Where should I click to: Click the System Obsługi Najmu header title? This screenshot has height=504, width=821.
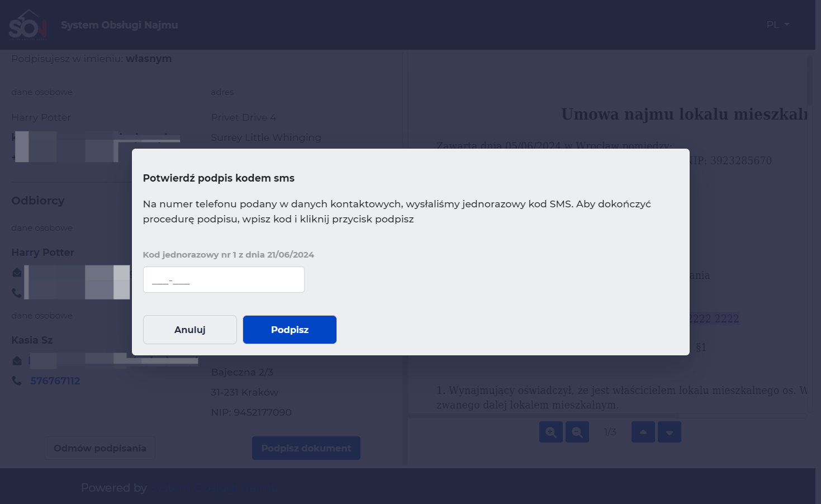[x=120, y=25]
